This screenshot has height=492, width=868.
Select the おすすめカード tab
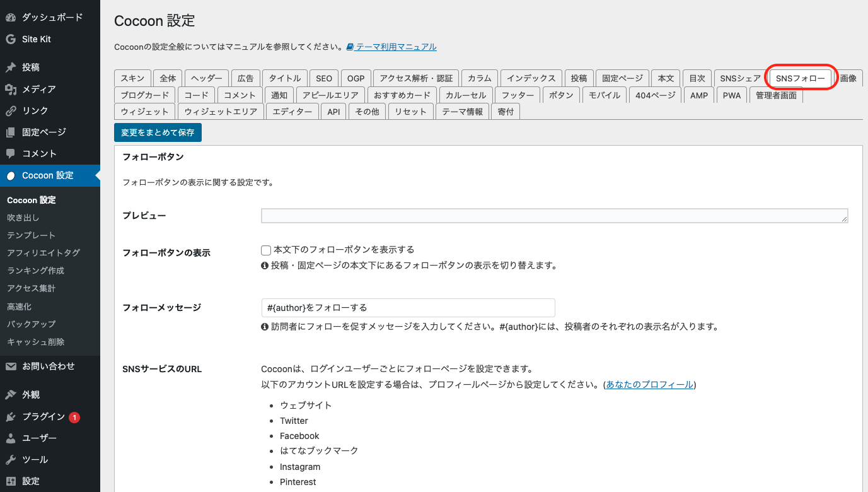coord(402,95)
